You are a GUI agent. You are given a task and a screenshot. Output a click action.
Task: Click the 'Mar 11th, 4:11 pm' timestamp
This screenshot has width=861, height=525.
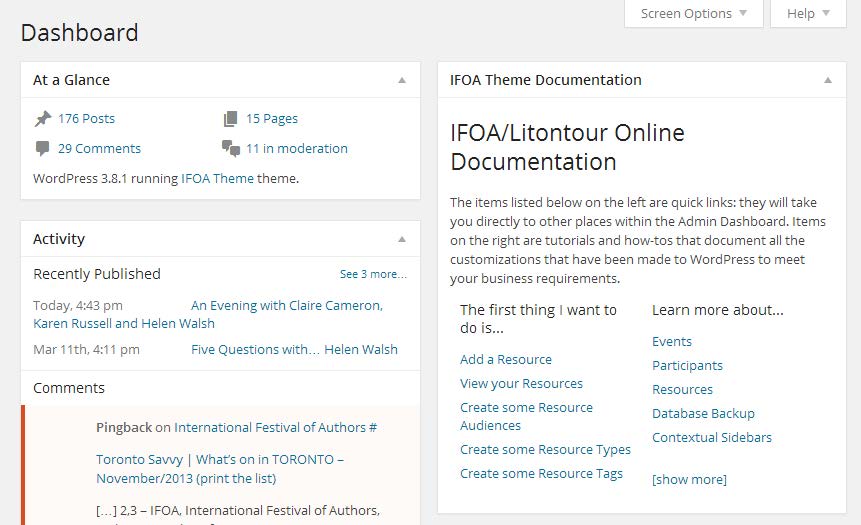(86, 350)
